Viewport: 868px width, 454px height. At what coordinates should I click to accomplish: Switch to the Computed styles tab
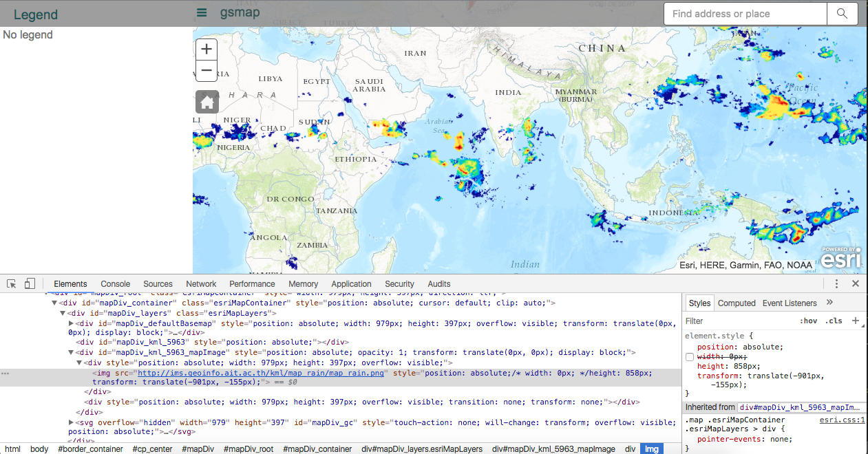click(x=737, y=303)
